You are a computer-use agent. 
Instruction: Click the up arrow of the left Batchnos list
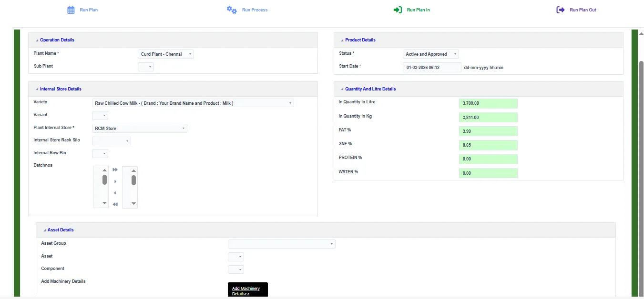105,170
